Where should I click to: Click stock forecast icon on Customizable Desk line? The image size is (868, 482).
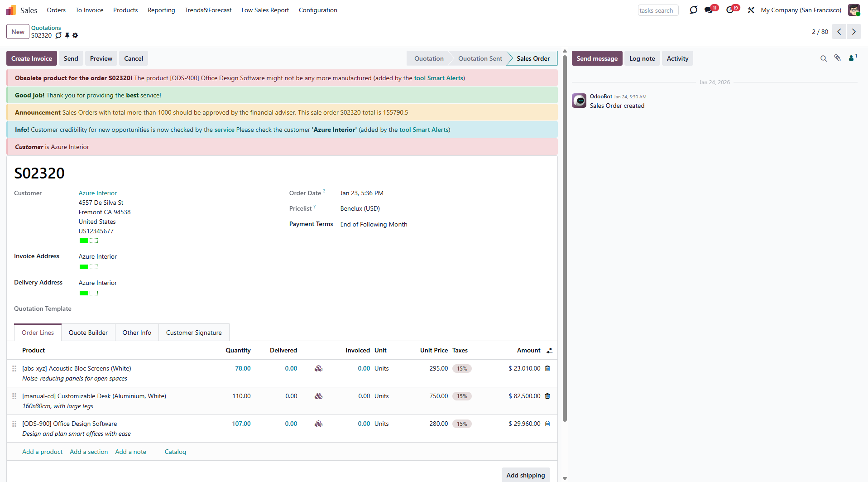click(x=318, y=396)
